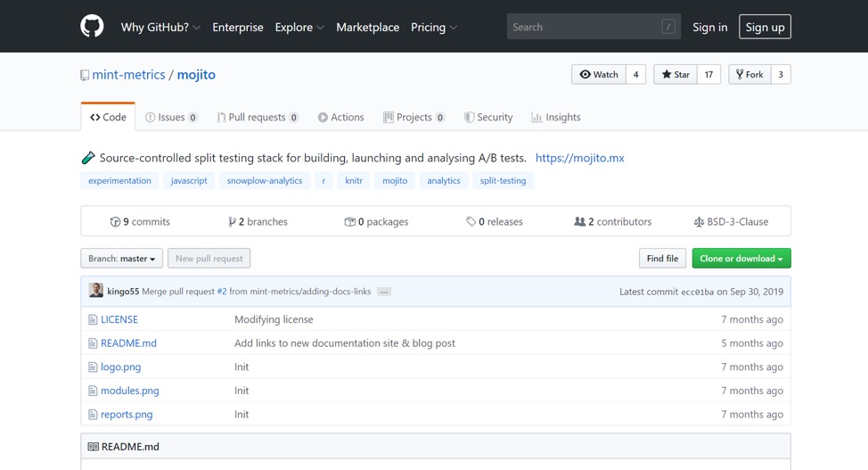View the 2 contributors page
Image resolution: width=868 pixels, height=470 pixels.
click(x=613, y=222)
